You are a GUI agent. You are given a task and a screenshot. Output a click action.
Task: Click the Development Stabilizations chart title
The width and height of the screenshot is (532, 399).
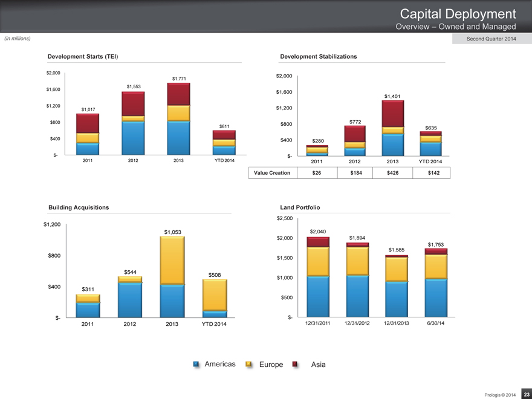click(319, 56)
